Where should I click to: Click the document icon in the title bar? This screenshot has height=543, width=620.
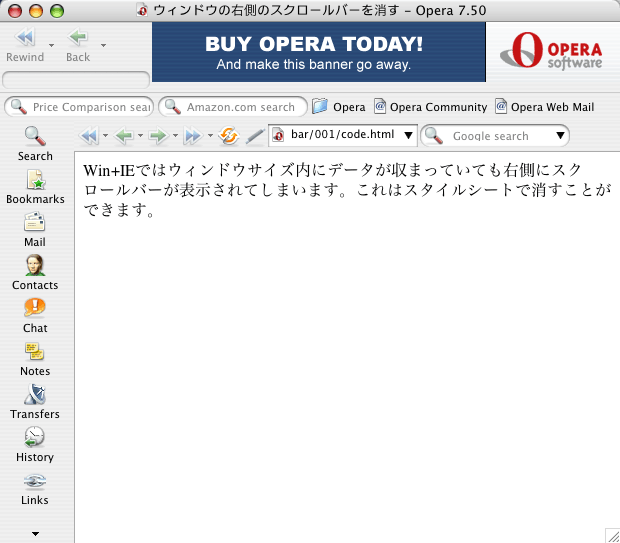coord(142,10)
